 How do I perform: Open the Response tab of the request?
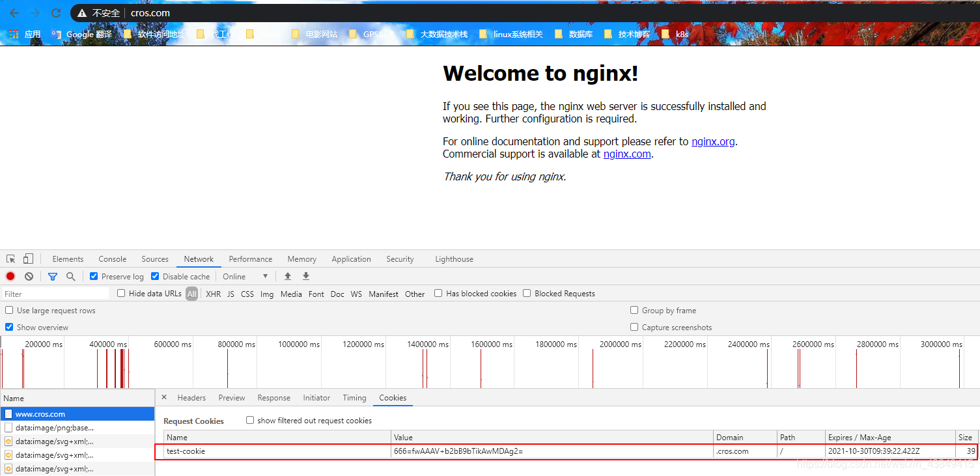pos(273,398)
